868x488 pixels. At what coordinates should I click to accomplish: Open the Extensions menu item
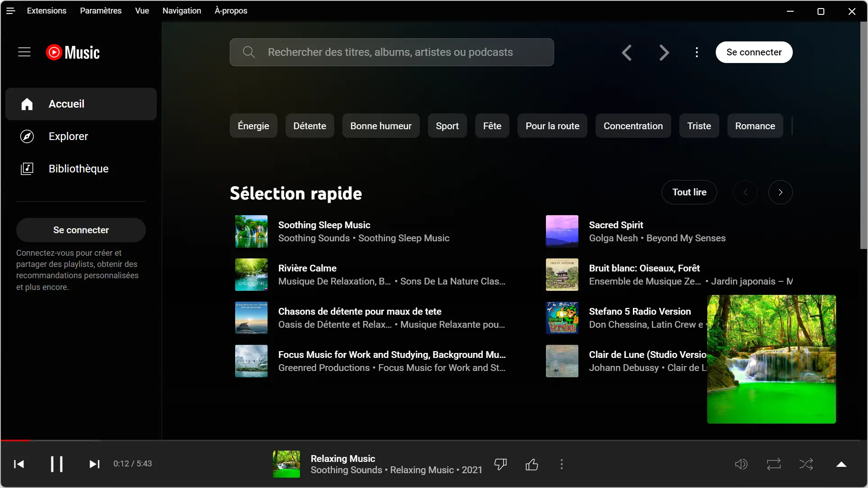(46, 11)
